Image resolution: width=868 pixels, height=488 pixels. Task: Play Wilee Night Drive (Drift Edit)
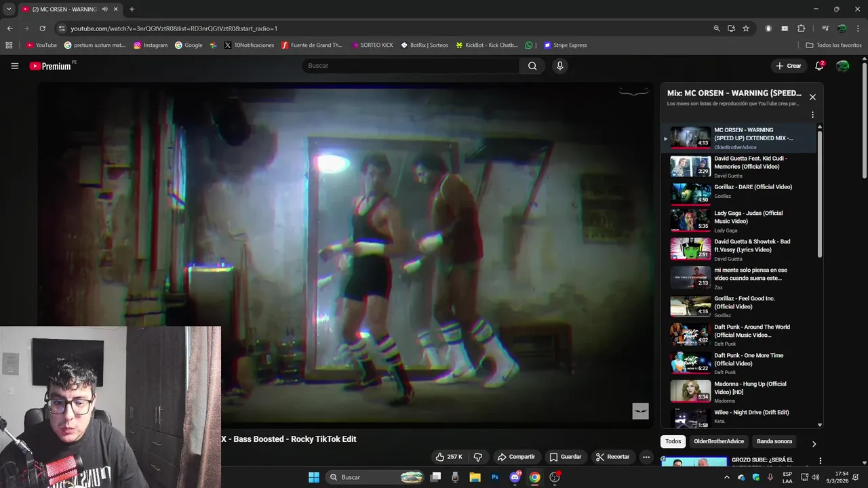click(x=741, y=418)
